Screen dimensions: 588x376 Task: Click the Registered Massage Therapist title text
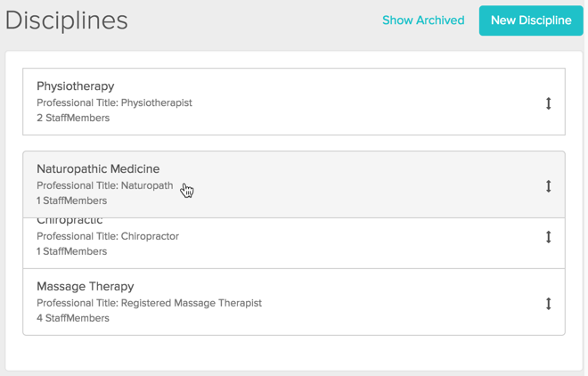point(149,303)
